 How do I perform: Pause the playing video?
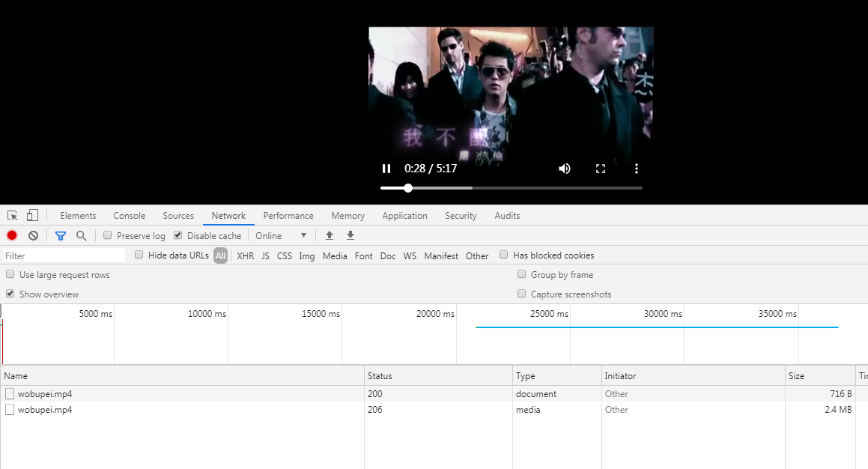[386, 169]
